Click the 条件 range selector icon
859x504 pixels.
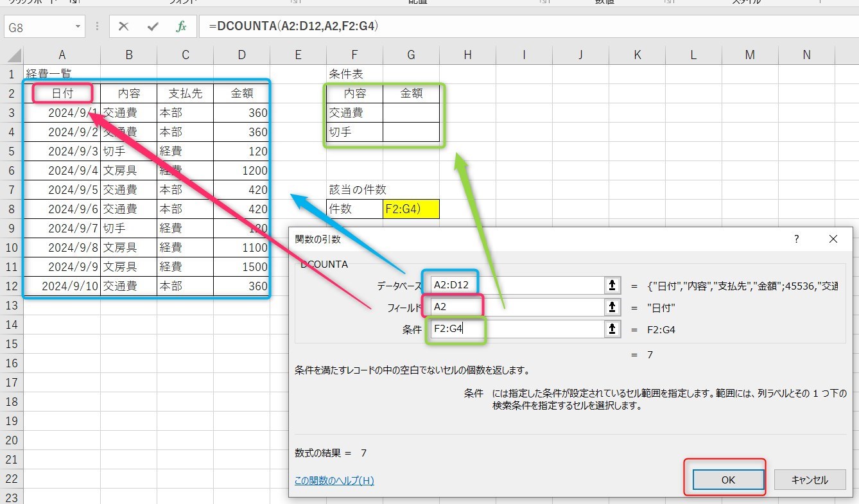(x=612, y=329)
